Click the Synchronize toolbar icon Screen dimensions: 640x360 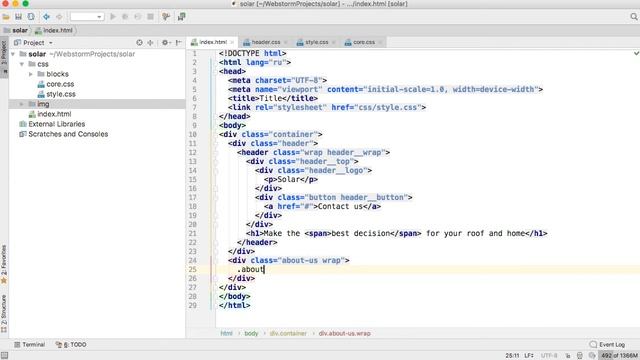pos(31,17)
